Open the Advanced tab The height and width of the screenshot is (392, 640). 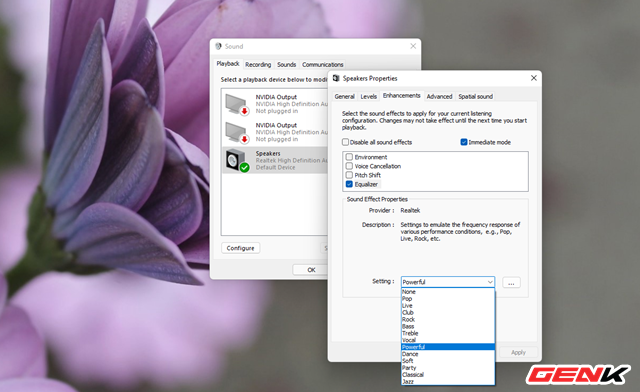point(440,96)
